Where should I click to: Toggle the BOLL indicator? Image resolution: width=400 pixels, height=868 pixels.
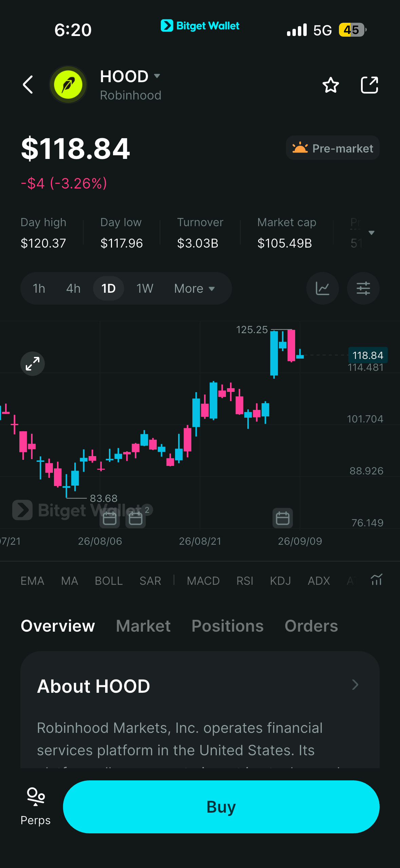(109, 581)
